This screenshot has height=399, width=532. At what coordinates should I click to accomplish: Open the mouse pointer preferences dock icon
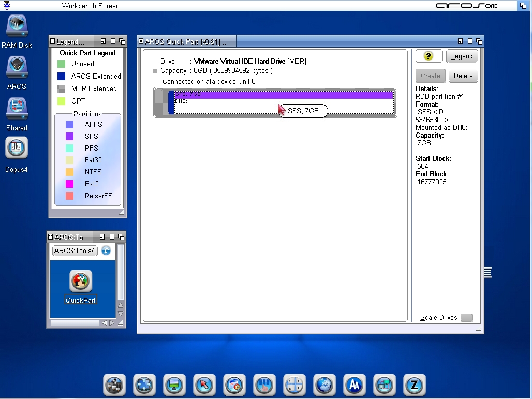pyautogui.click(x=204, y=385)
